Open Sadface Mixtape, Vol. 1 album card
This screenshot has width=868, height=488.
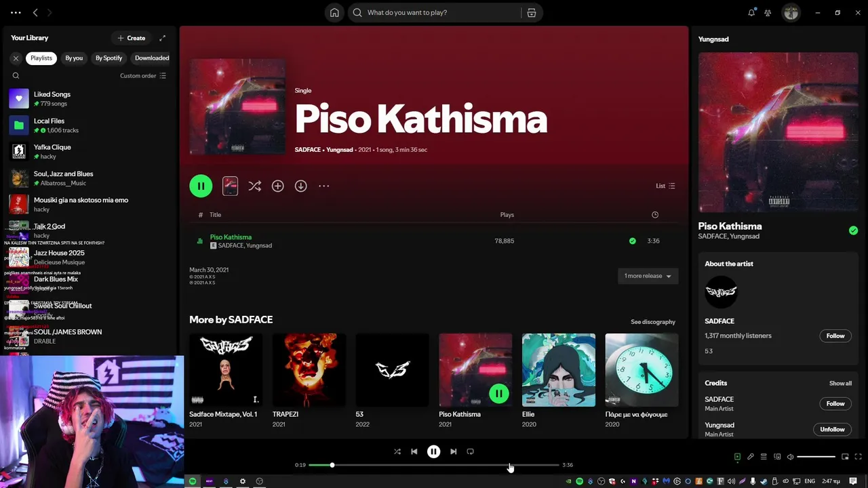[226, 381]
